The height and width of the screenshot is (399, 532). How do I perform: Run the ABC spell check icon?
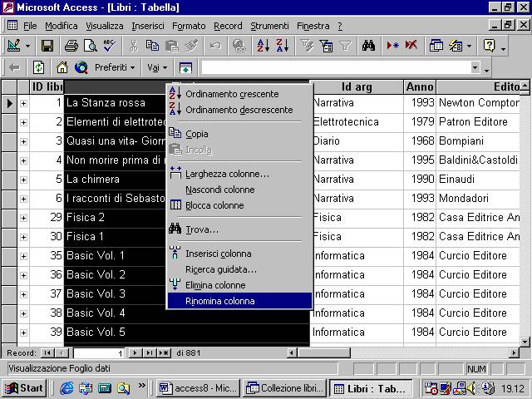[x=110, y=46]
